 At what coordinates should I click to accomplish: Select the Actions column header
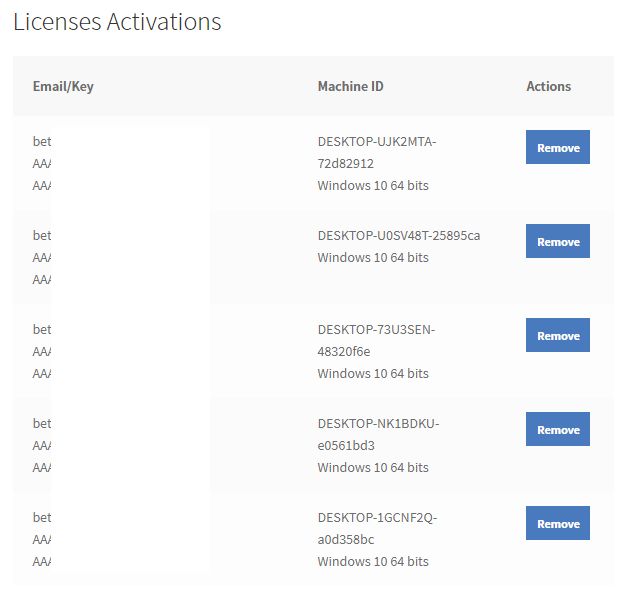pyautogui.click(x=548, y=86)
